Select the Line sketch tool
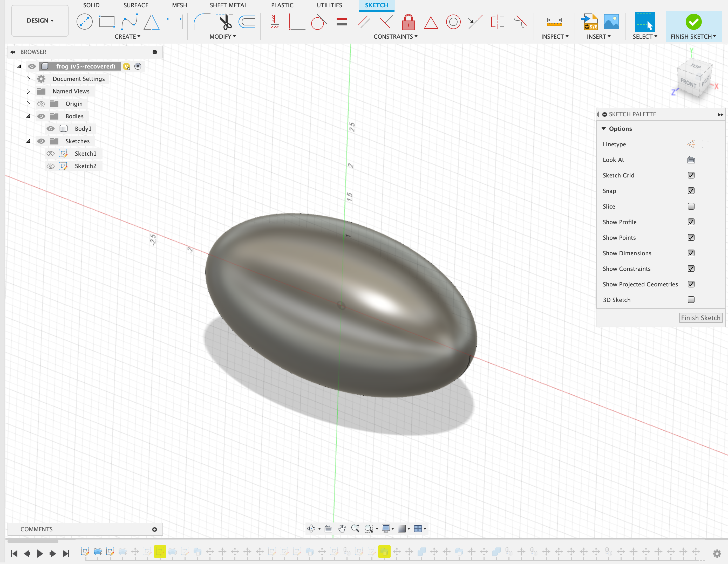 coord(85,21)
